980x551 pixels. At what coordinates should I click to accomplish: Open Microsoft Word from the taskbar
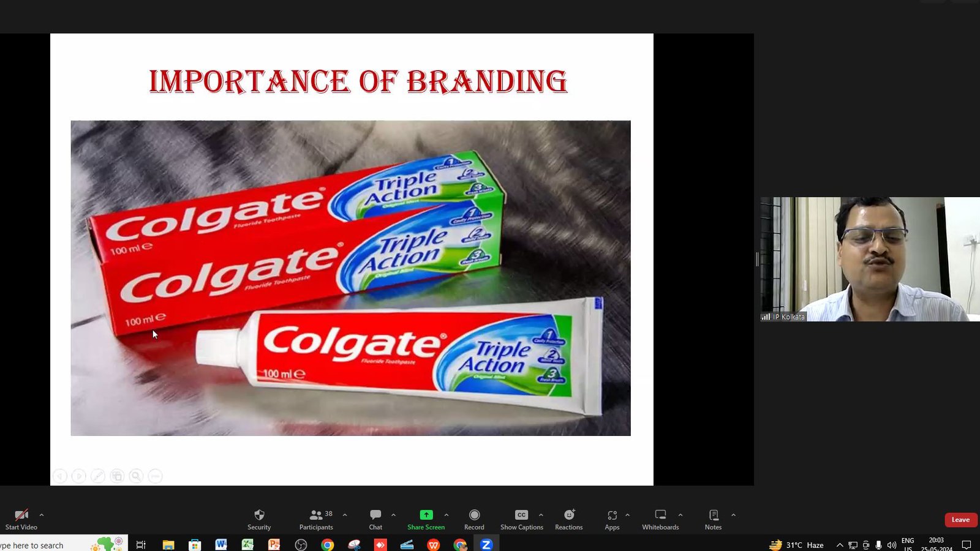(x=221, y=545)
